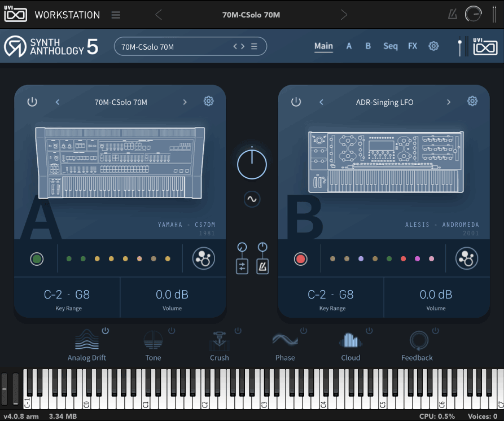The height and width of the screenshot is (421, 504).
Task: Toggle Crush effect power button
Action: click(x=238, y=330)
